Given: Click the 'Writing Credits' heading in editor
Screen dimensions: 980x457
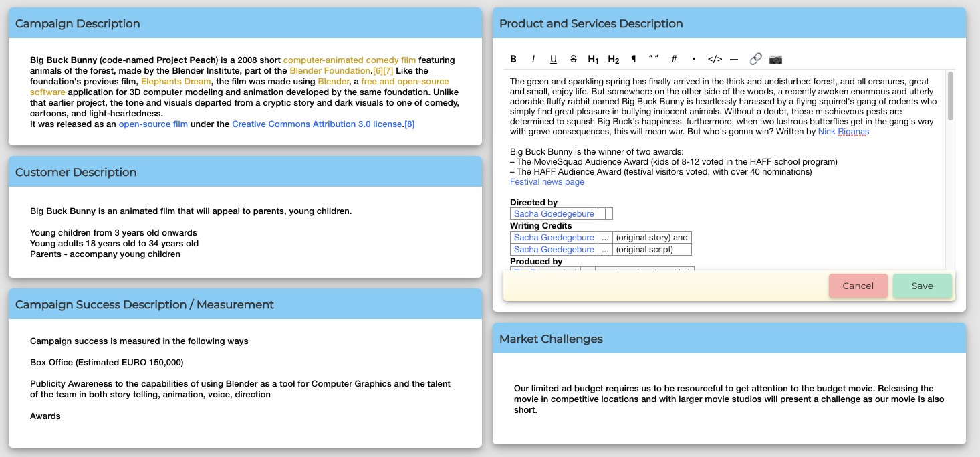Looking at the screenshot, I should 541,226.
